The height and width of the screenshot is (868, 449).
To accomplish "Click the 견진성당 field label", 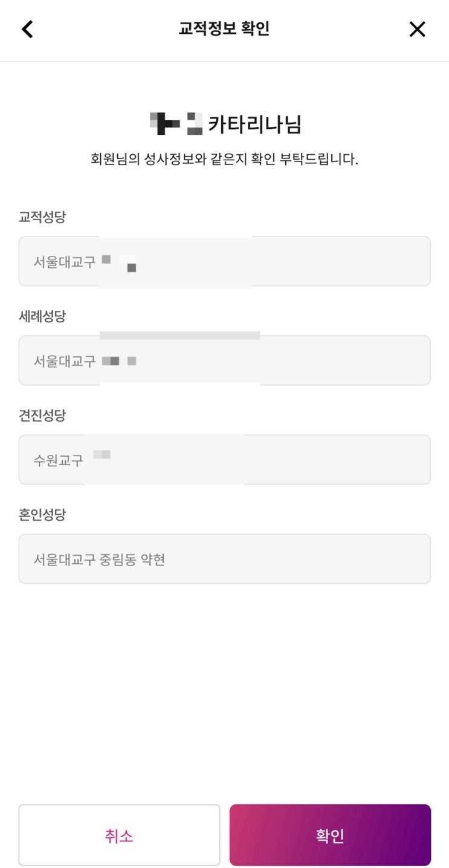I will 42,416.
